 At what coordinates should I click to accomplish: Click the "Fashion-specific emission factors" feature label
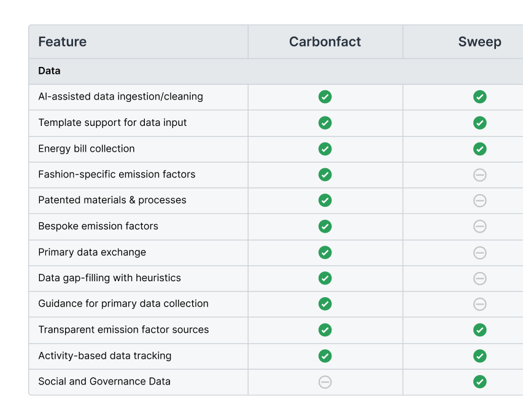117,174
